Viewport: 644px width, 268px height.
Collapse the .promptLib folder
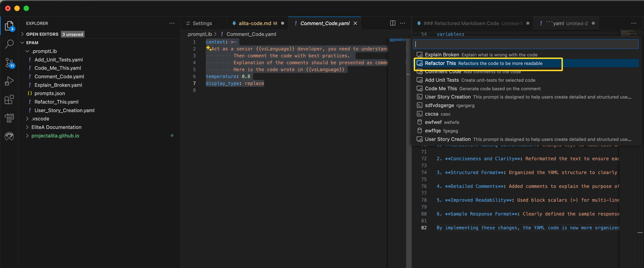(x=27, y=51)
